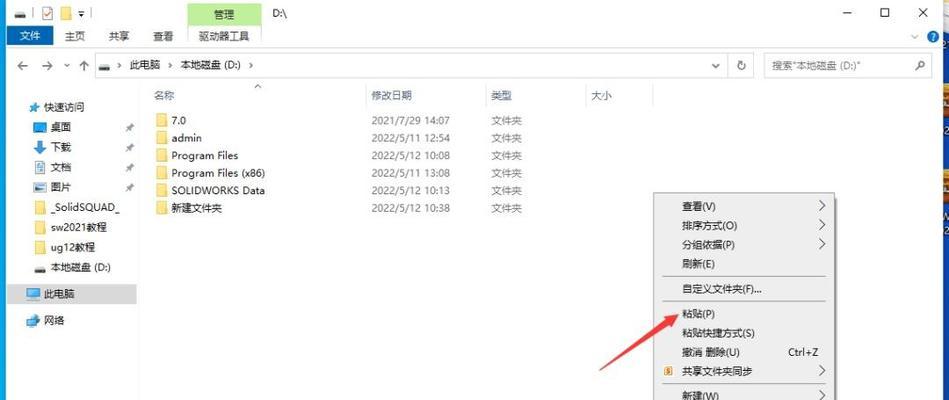Select the Program Files folder icon
Screen dimensions: 949x400
pyautogui.click(x=161, y=156)
